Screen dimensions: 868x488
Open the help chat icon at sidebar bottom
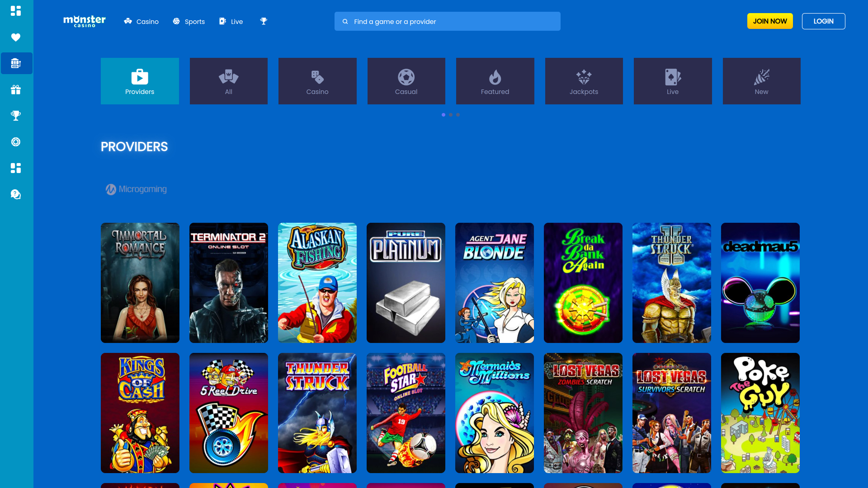point(16,194)
